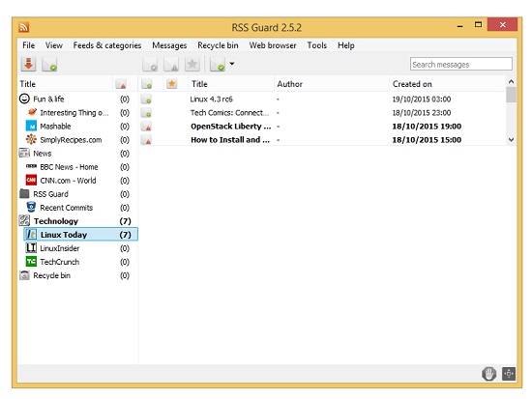Open the Recycle bin menu

pyautogui.click(x=218, y=45)
